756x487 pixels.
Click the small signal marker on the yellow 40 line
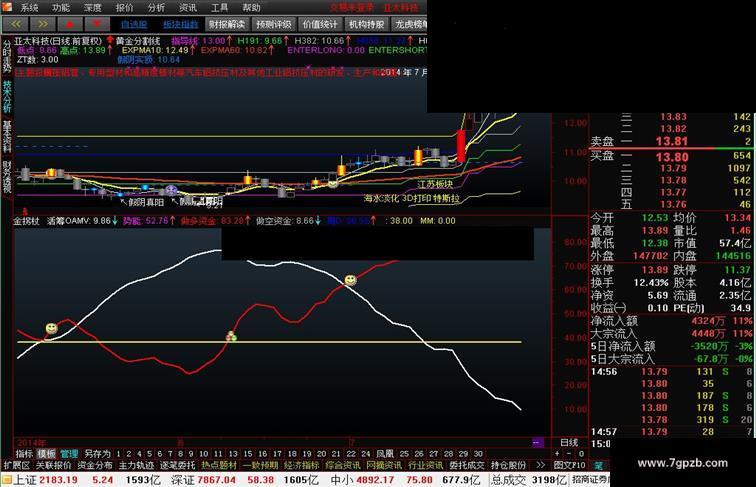[x=231, y=336]
